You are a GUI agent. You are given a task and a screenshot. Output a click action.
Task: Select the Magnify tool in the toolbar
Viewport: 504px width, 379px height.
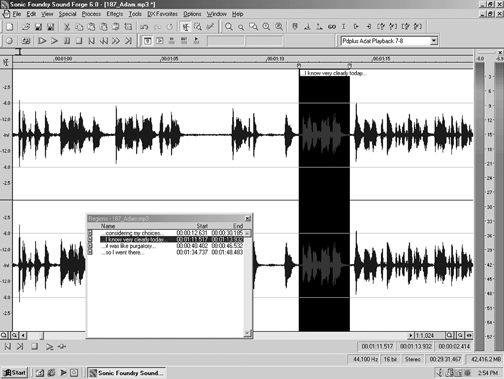[x=198, y=27]
